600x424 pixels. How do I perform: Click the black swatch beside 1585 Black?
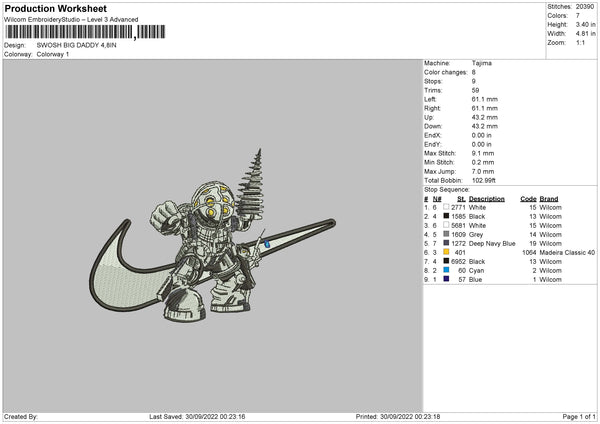click(x=446, y=216)
